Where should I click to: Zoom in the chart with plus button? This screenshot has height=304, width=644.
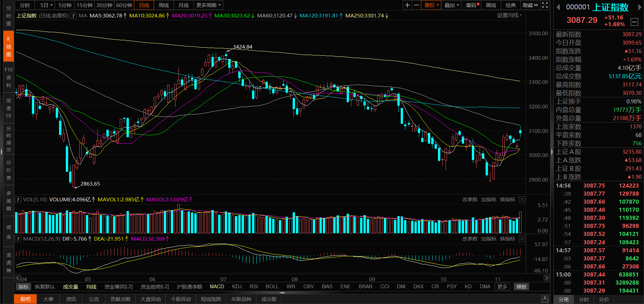point(407,5)
